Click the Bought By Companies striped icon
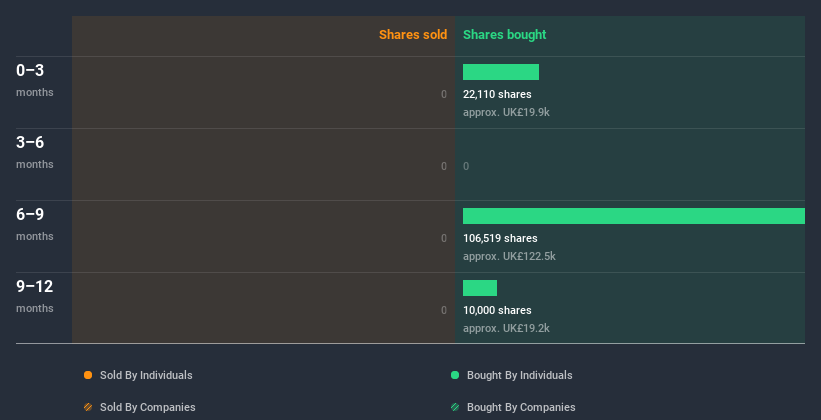This screenshot has height=420, width=821. (x=455, y=407)
